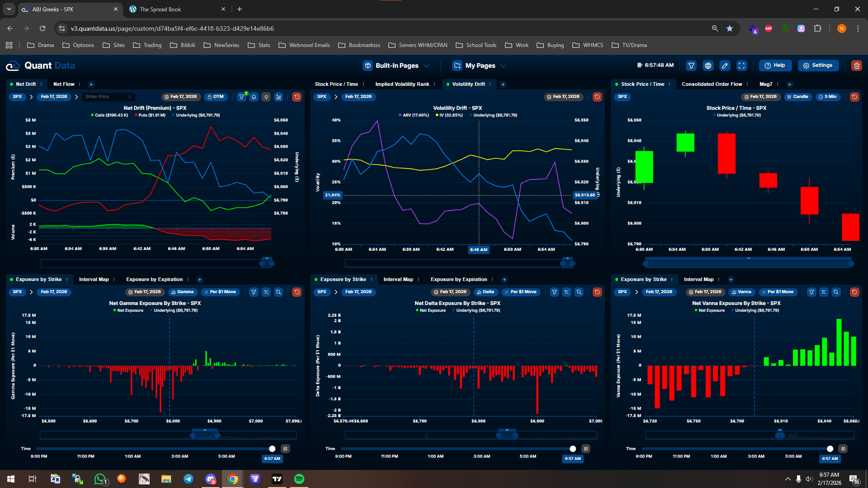868x488 pixels.
Task: Open the Settings button
Action: pos(818,66)
